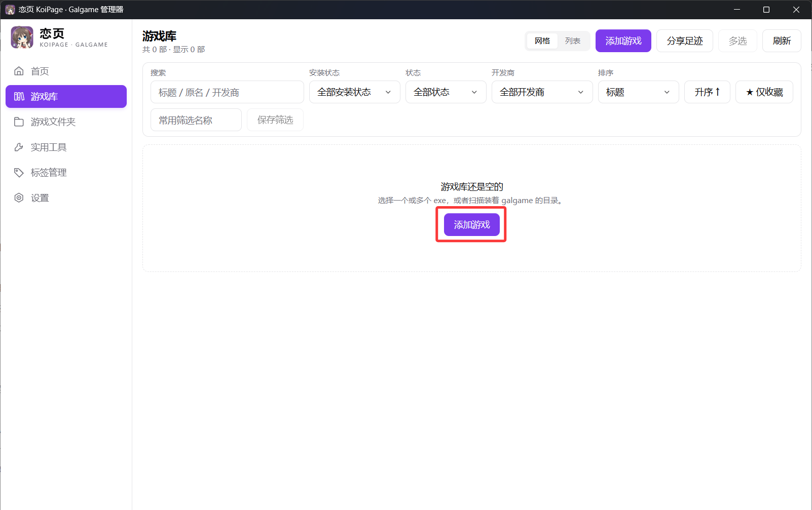Click the KoiPage anime avatar logo
812x510 pixels.
click(x=22, y=37)
